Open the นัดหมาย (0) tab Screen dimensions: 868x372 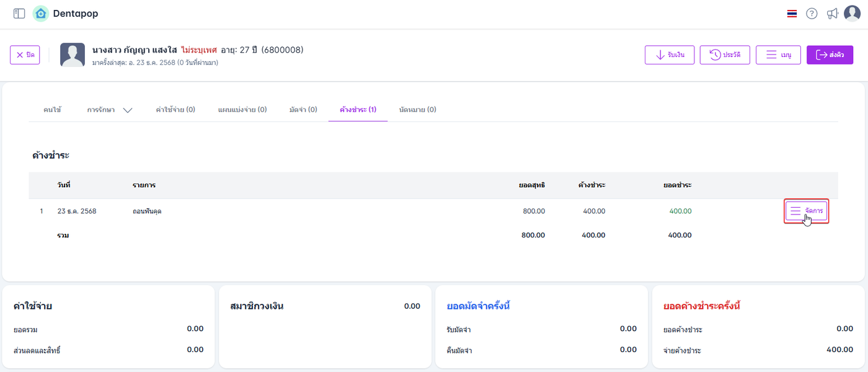point(417,110)
